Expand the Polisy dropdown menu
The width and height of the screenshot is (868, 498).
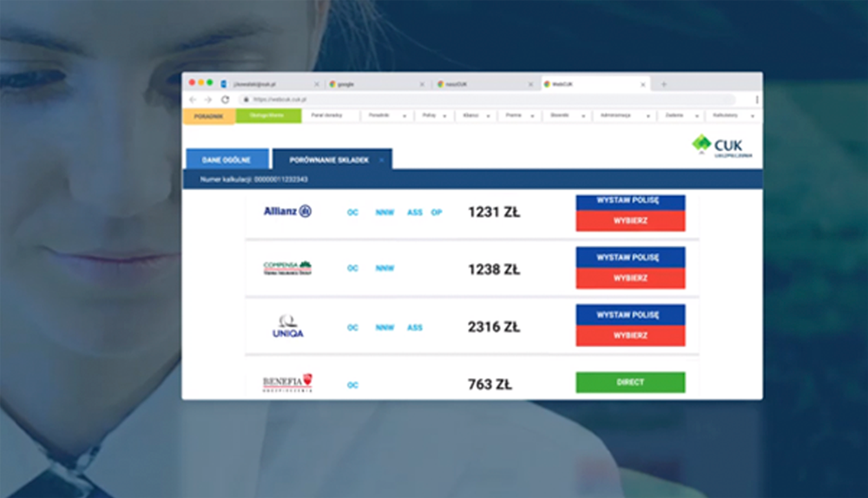pyautogui.click(x=435, y=115)
